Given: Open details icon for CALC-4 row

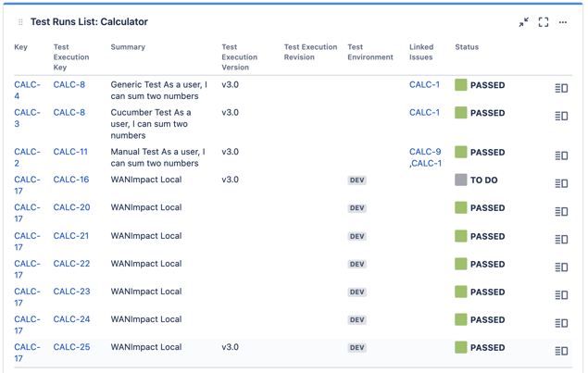Looking at the screenshot, I should (561, 88).
